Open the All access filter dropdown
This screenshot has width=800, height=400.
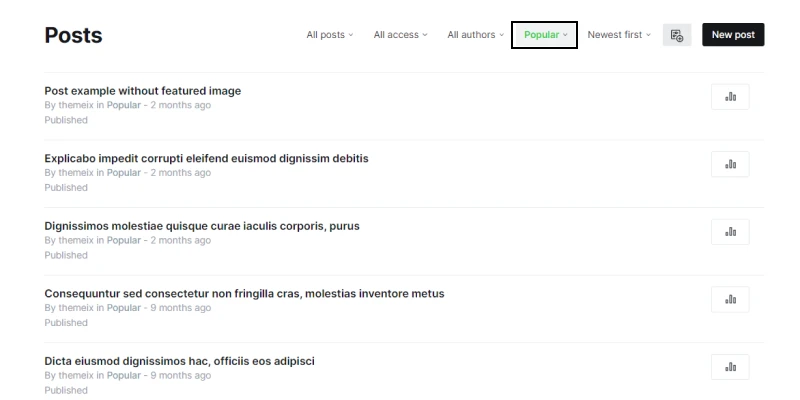point(400,35)
